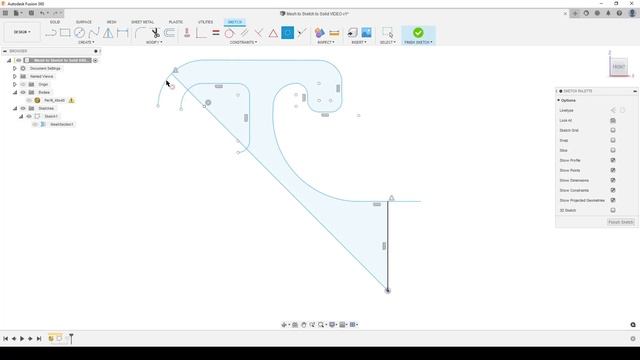
Task: Expand the Named Views tree node
Action: pos(15,76)
